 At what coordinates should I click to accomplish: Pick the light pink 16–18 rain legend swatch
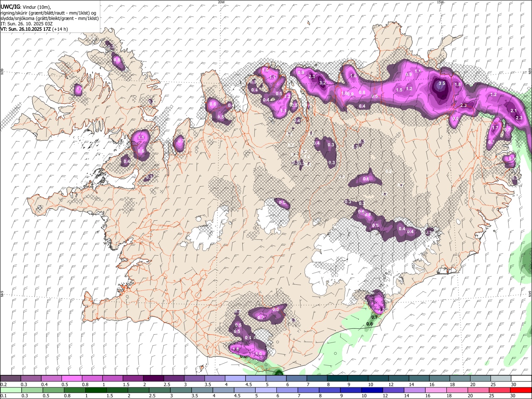tap(436, 390)
